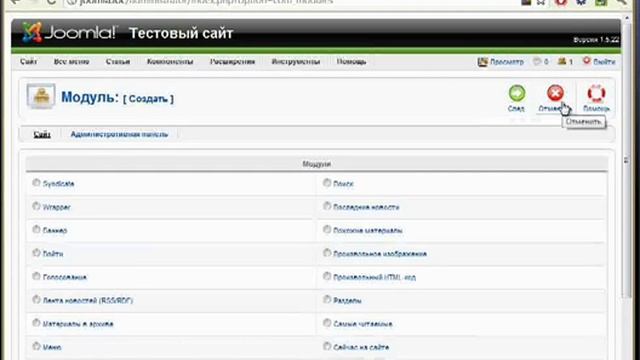Click the Joomla! logo
640x360 pixels.
69,33
